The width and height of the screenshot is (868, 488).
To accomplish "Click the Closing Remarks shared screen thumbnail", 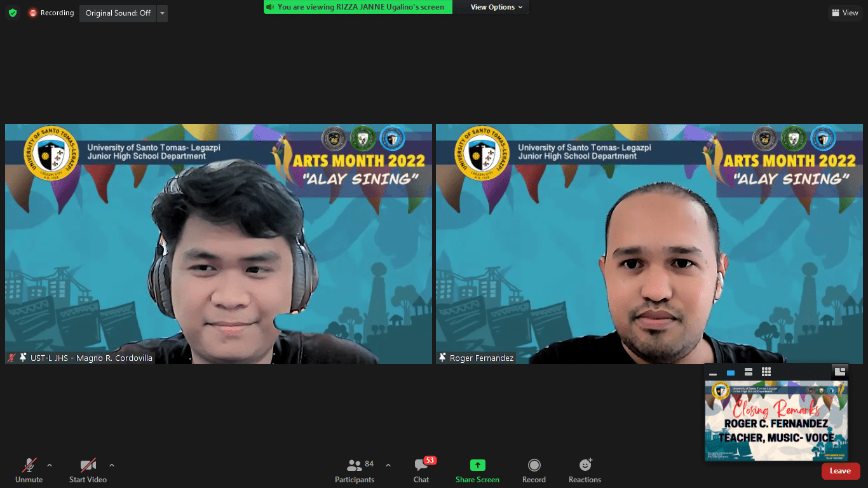I will click(x=776, y=420).
